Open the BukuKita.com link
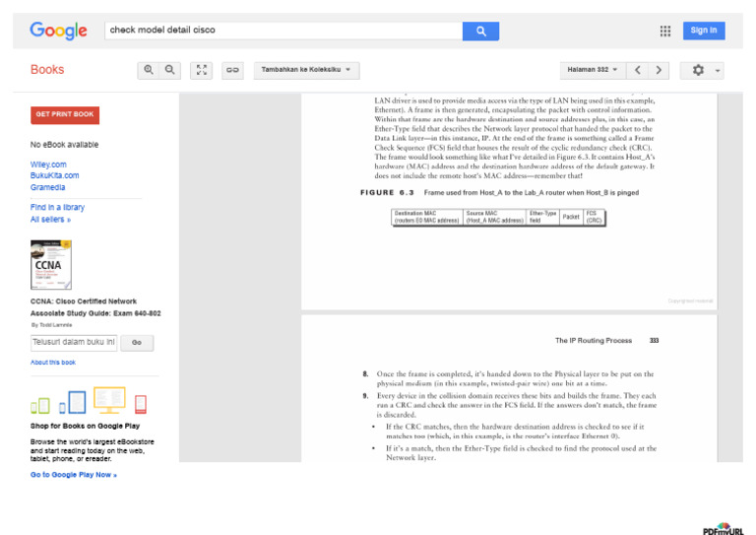The height and width of the screenshot is (535, 756). coord(54,175)
